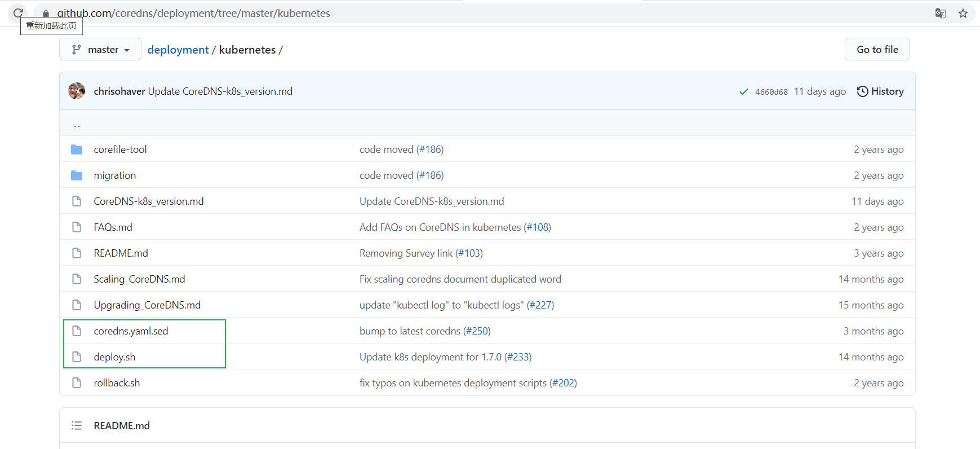The width and height of the screenshot is (980, 449).
Task: Click the file icon for Upgrading_CoreDNS.md
Action: tap(77, 305)
